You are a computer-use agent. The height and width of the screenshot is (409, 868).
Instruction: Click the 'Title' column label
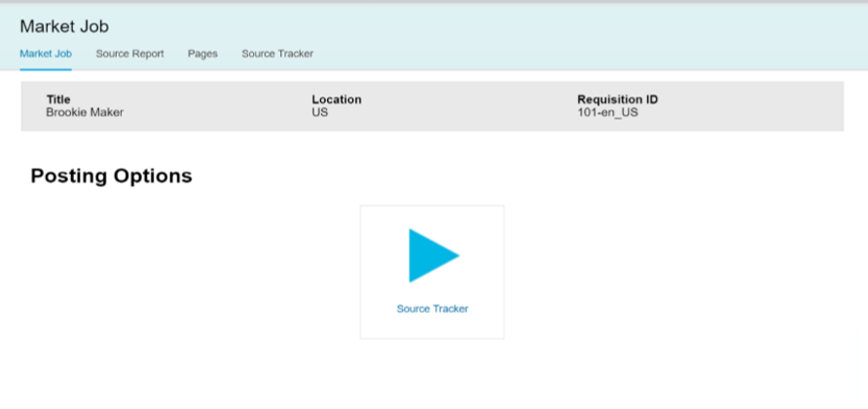point(58,99)
